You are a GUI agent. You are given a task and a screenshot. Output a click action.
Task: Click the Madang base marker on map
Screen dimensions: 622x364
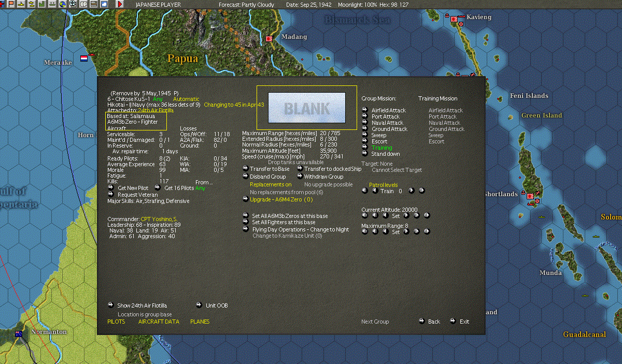269,39
